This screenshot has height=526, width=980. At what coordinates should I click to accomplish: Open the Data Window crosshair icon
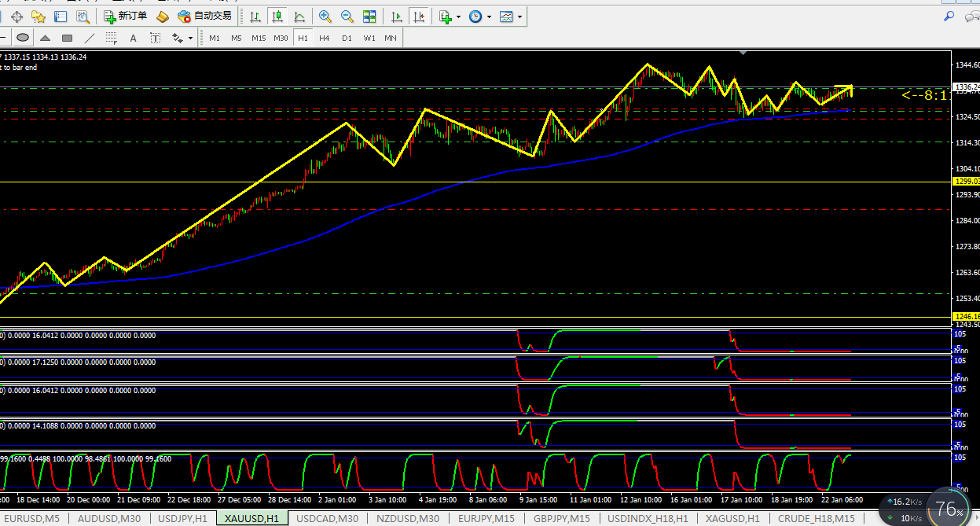17,17
